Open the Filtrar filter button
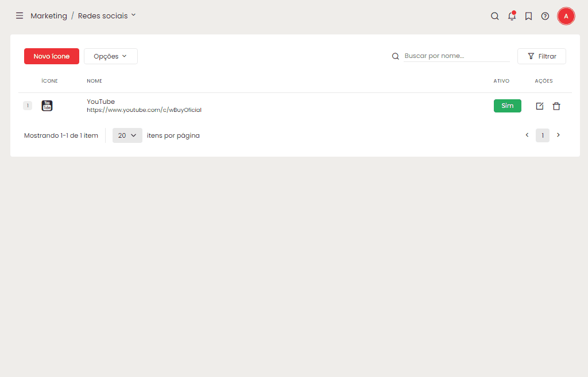Viewport: 588px width, 377px height. [541, 56]
